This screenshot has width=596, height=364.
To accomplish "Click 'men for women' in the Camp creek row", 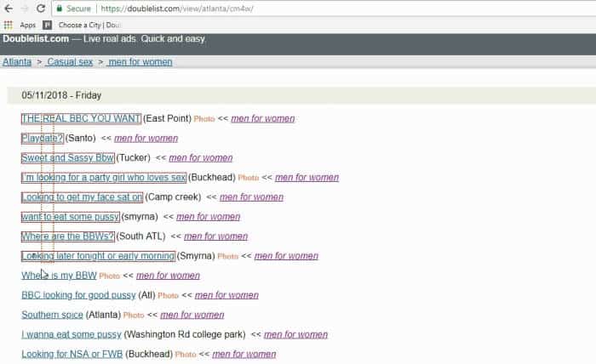I will (251, 197).
